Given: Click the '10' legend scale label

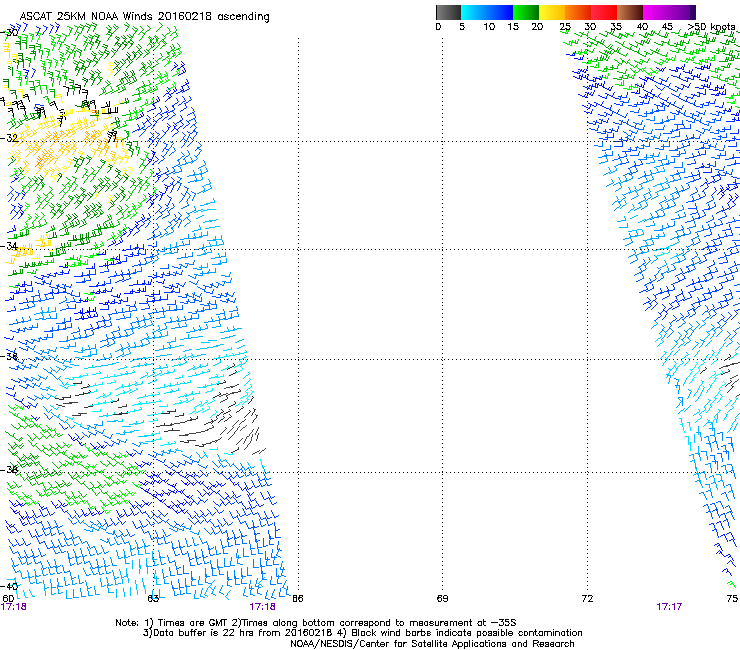Looking at the screenshot, I should point(489,27).
